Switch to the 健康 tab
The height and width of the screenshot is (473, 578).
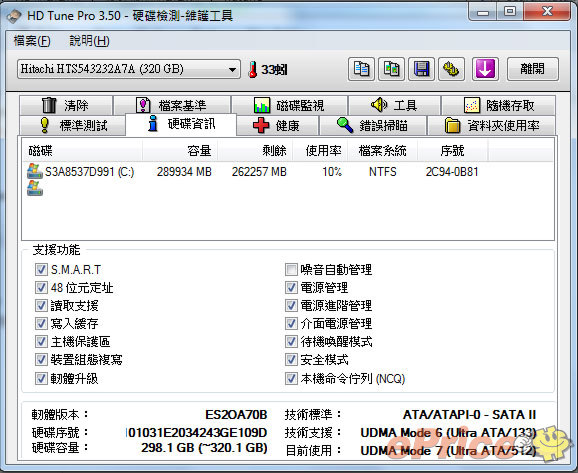tap(277, 125)
